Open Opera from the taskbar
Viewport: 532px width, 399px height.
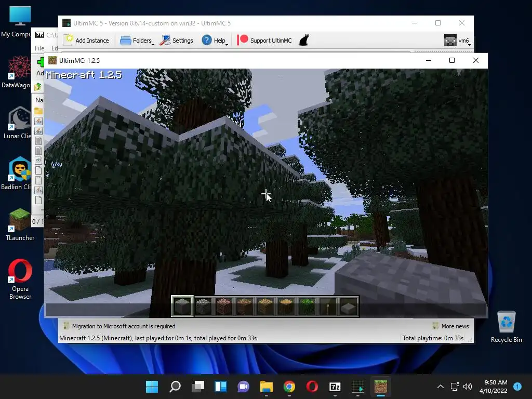[312, 387]
